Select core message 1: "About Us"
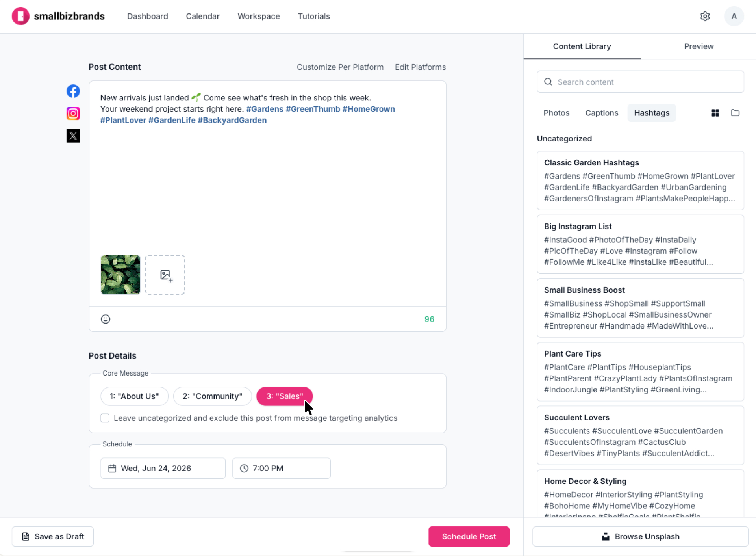This screenshot has height=556, width=756. 134,396
